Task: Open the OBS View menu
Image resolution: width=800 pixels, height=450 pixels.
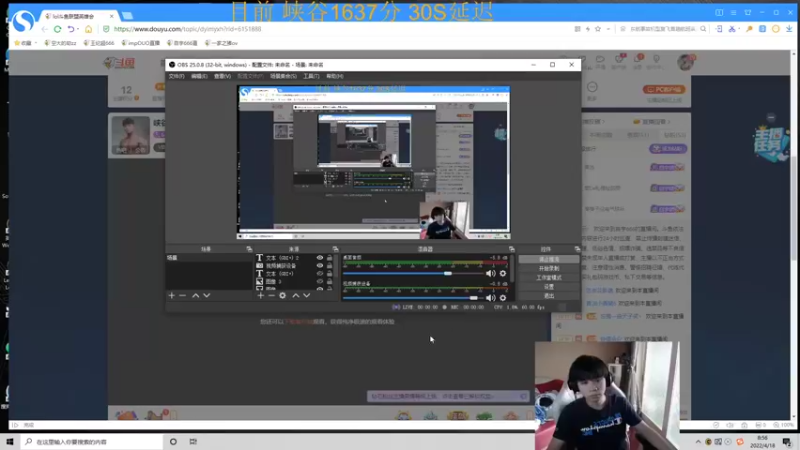Action: pos(222,76)
